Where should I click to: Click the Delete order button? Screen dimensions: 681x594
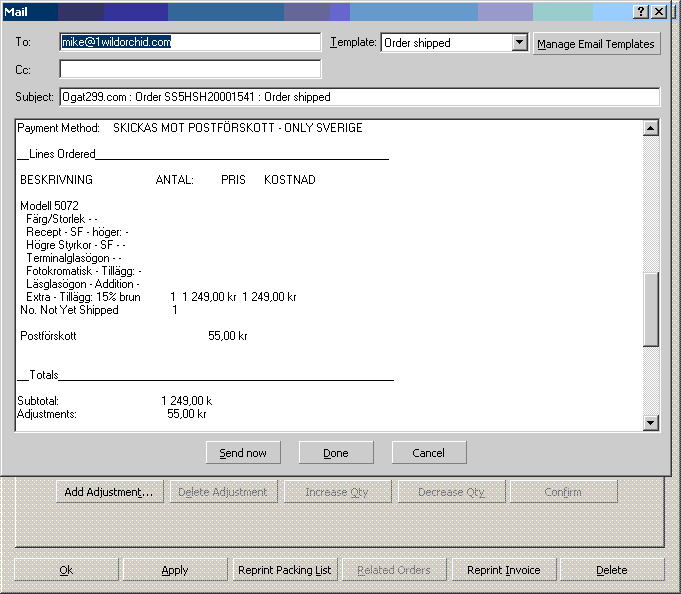[611, 570]
